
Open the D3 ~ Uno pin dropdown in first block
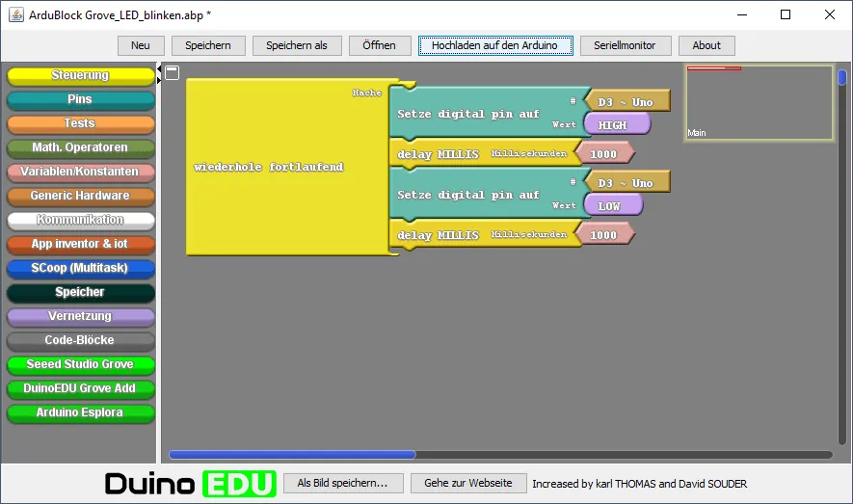point(626,102)
